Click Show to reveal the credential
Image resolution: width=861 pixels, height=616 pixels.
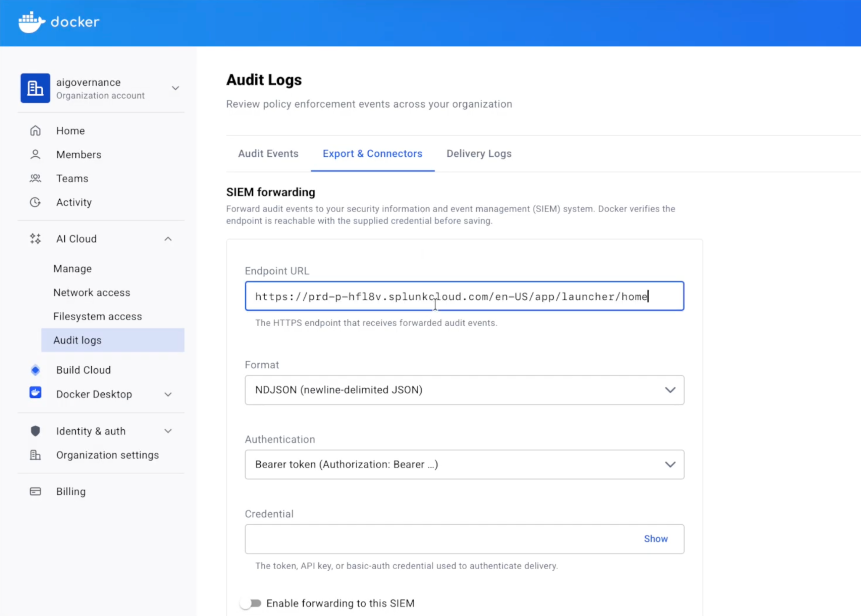[x=655, y=539]
